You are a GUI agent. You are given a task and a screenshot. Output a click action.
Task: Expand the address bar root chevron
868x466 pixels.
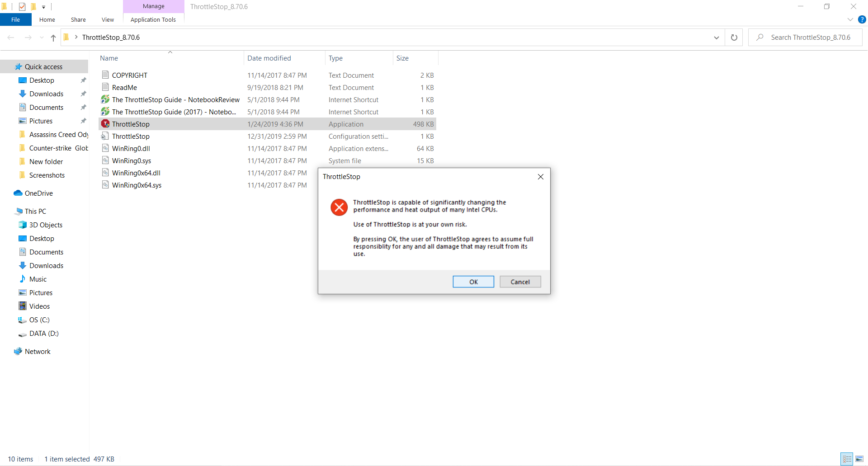(x=76, y=37)
